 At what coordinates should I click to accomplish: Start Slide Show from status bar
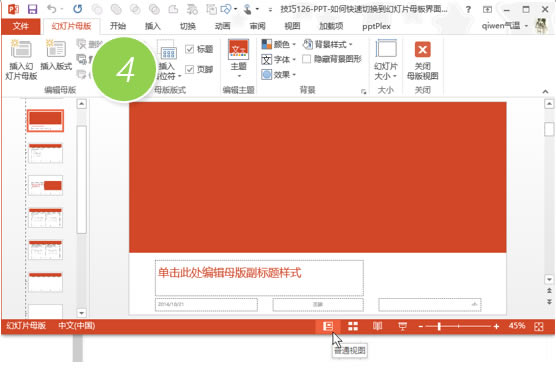(x=402, y=326)
